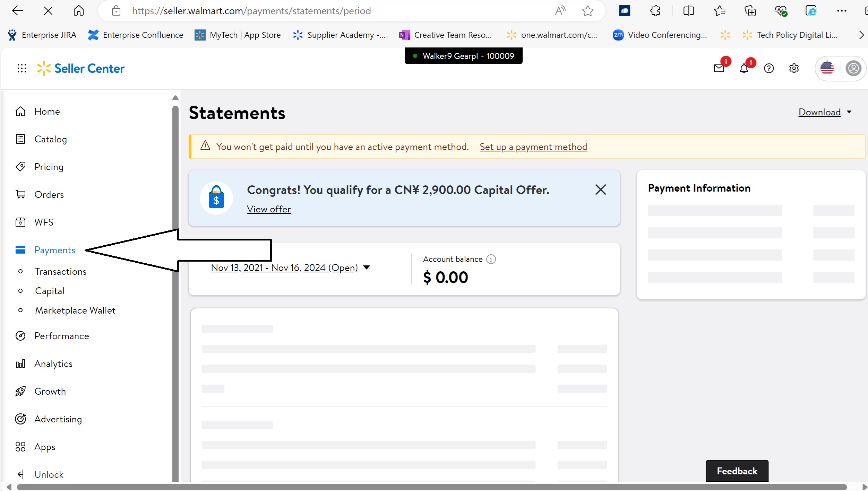868x491 pixels.
Task: Dismiss the Capital Offer banner
Action: tap(600, 190)
